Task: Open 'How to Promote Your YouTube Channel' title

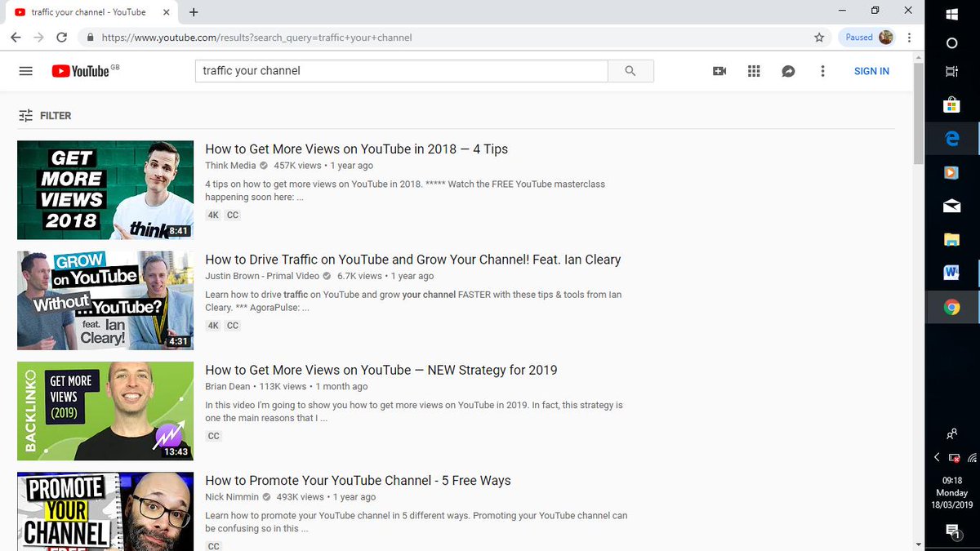Action: [358, 481]
